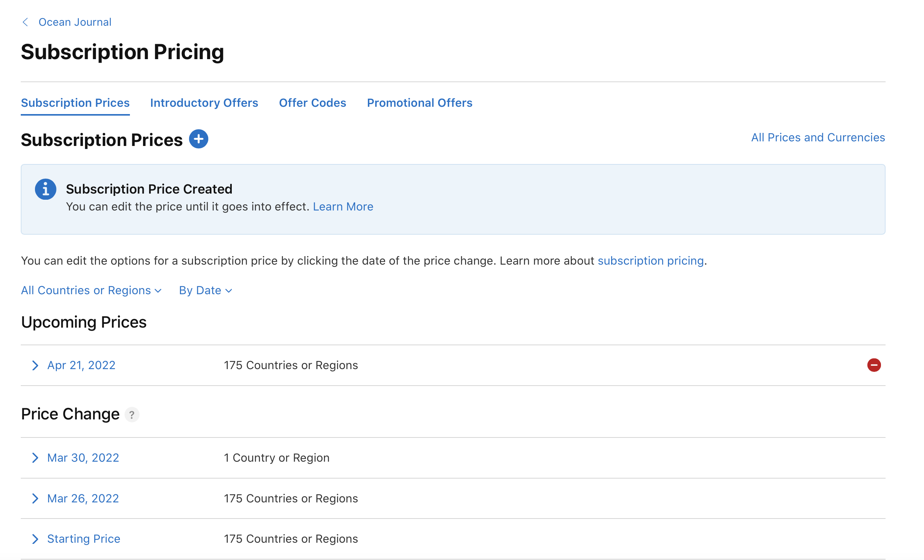Delete the Apr 21, 2022 price with red minus icon
This screenshot has width=924, height=560.
tap(874, 365)
